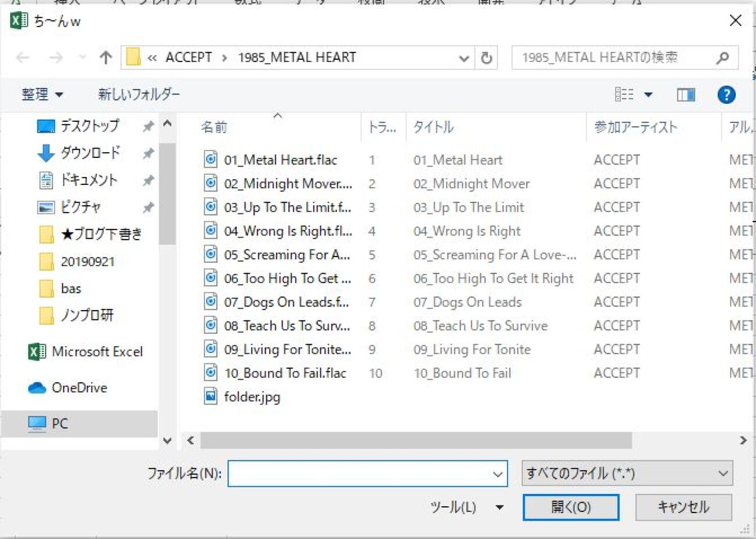Click the horizontal scrollbar thumb in file list
The width and height of the screenshot is (756, 539).
[x=416, y=441]
